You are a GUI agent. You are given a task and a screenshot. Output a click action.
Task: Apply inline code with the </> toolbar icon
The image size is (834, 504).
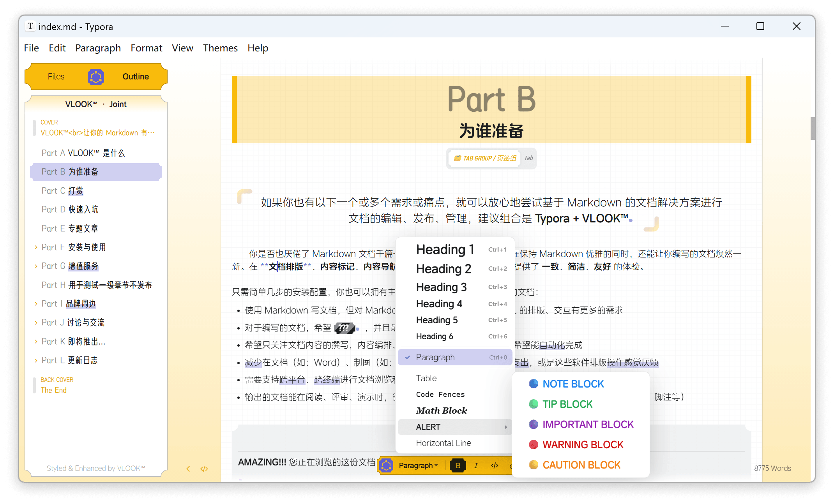pyautogui.click(x=495, y=465)
